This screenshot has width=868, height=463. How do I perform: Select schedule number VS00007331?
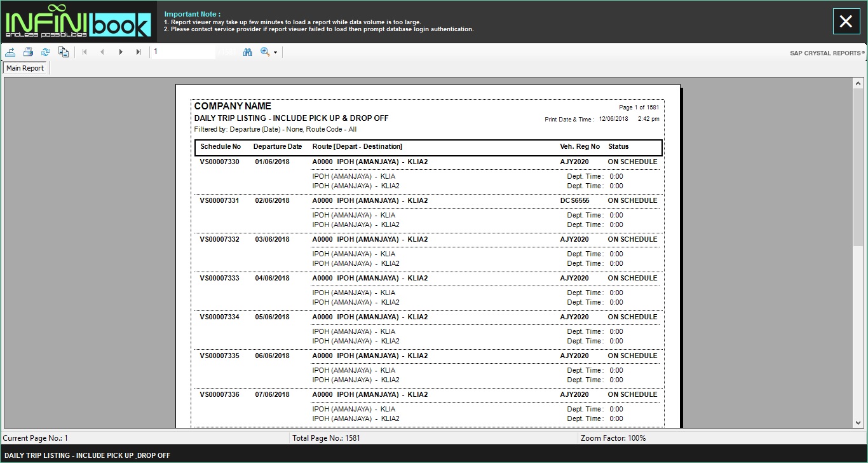[220, 201]
